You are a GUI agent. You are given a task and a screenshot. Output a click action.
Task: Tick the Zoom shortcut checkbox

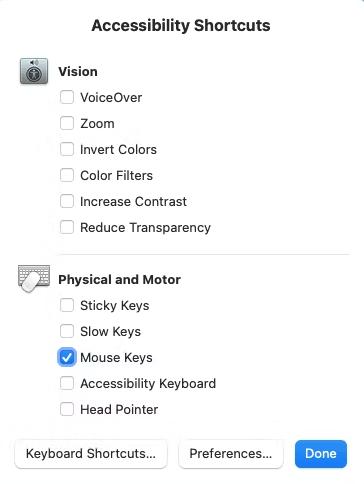tap(67, 123)
